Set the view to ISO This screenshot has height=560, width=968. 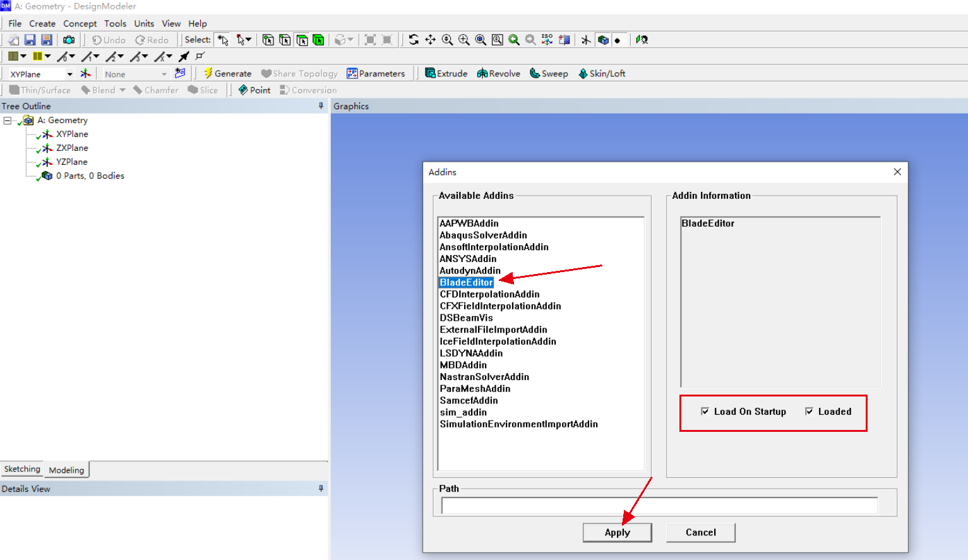point(547,40)
